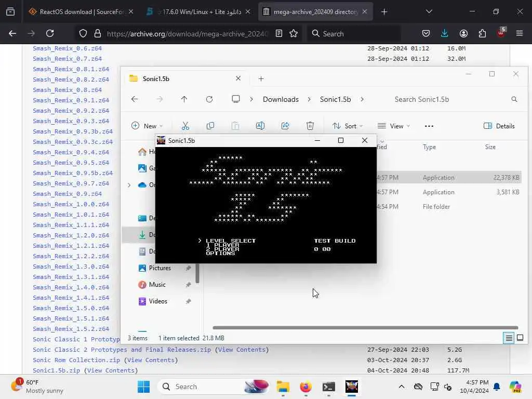Toggle the Details pane in Explorer

pyautogui.click(x=499, y=126)
